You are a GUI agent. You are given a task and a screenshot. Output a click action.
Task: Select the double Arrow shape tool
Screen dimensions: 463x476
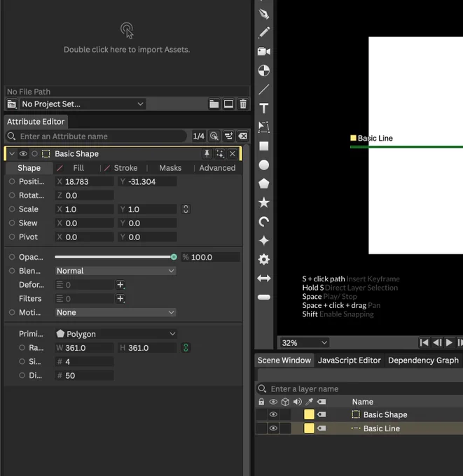263,279
